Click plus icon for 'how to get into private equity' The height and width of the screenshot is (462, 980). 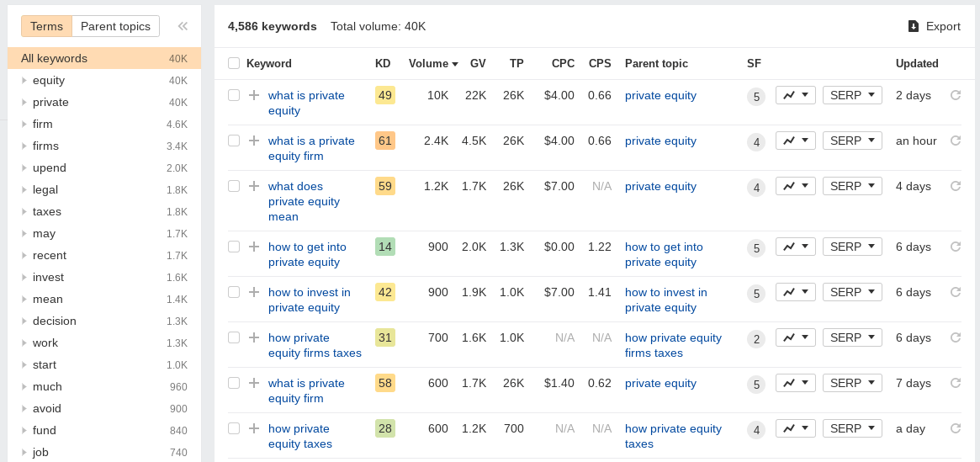pos(254,247)
